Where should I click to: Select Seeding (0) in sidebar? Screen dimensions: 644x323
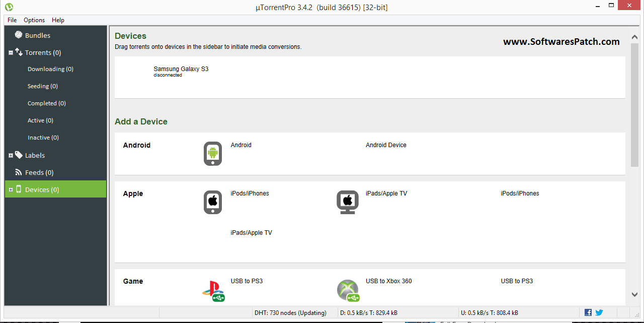pos(42,86)
